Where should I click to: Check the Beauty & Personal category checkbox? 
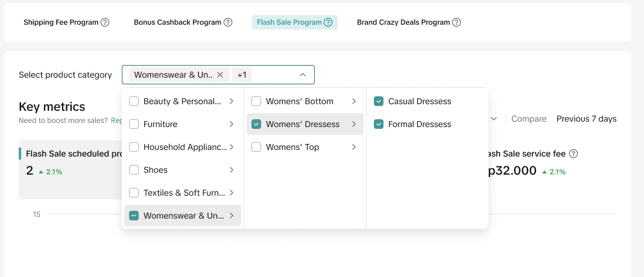click(x=134, y=101)
